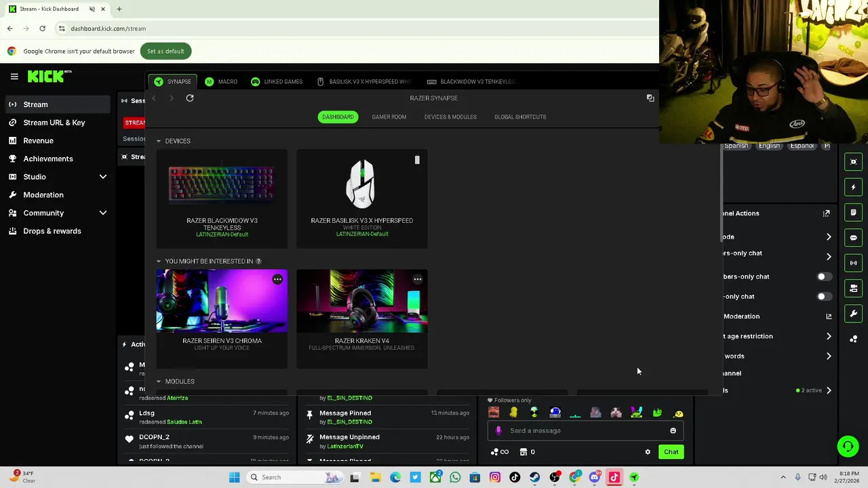868x488 pixels.
Task: Open banned words chevron
Action: coord(829,356)
